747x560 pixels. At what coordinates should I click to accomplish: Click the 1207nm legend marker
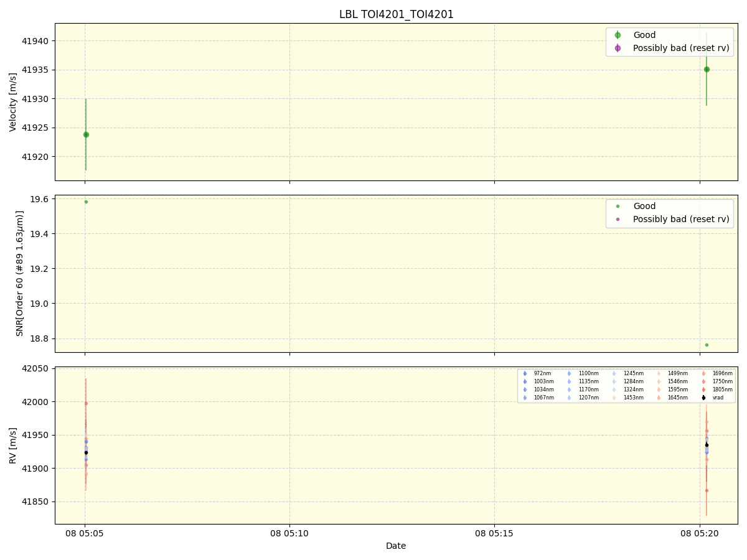570,398
